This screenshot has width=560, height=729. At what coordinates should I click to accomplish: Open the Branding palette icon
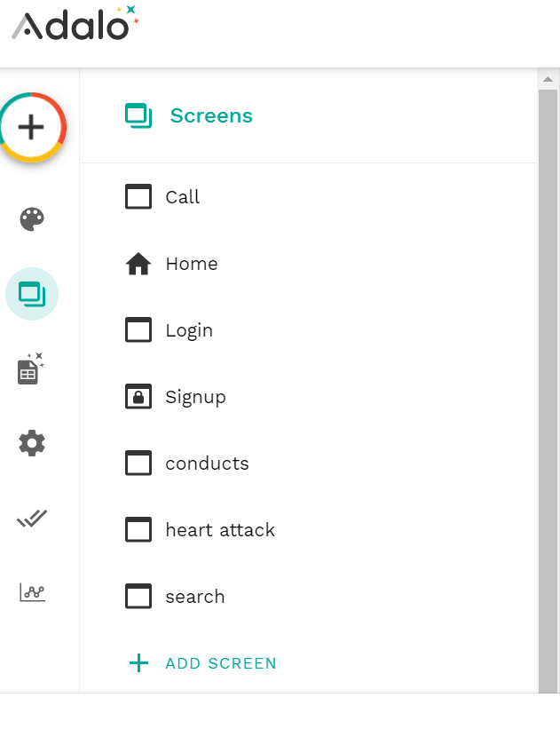(32, 219)
